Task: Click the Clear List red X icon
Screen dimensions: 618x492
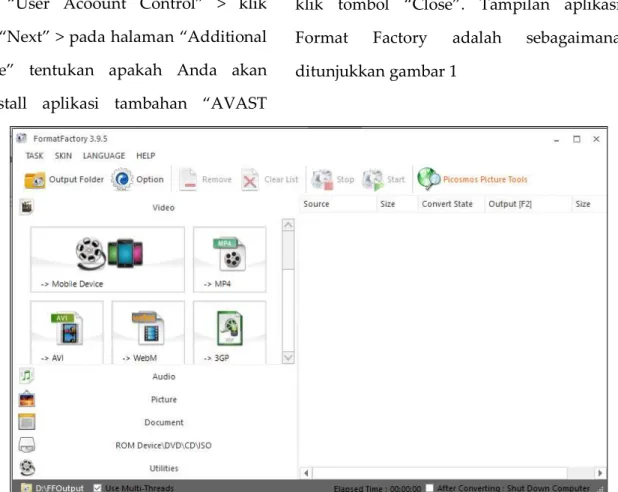Action: pos(250,180)
